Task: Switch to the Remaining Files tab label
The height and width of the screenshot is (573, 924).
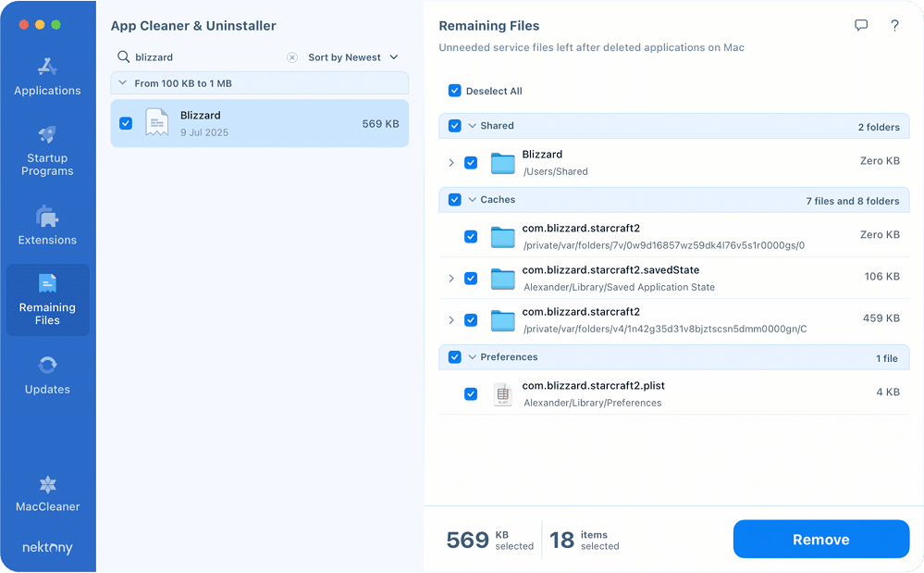Action: (47, 314)
